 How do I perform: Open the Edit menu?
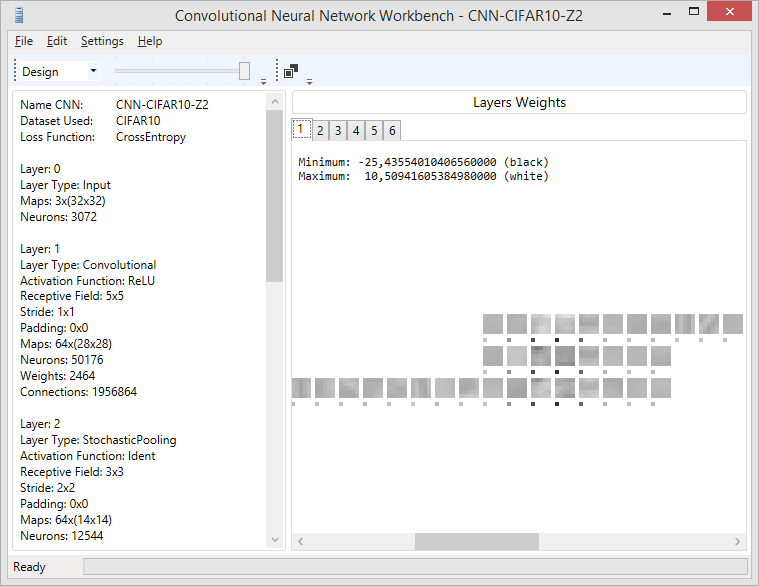(57, 41)
